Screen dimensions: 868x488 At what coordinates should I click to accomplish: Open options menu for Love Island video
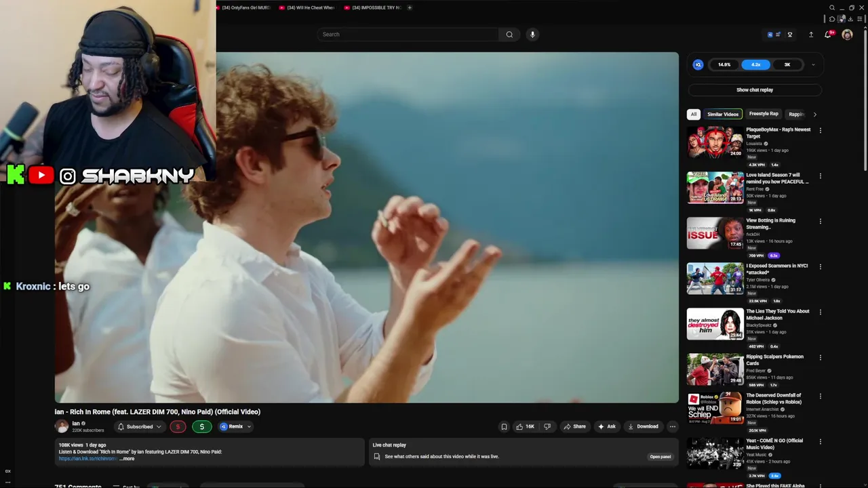(820, 176)
